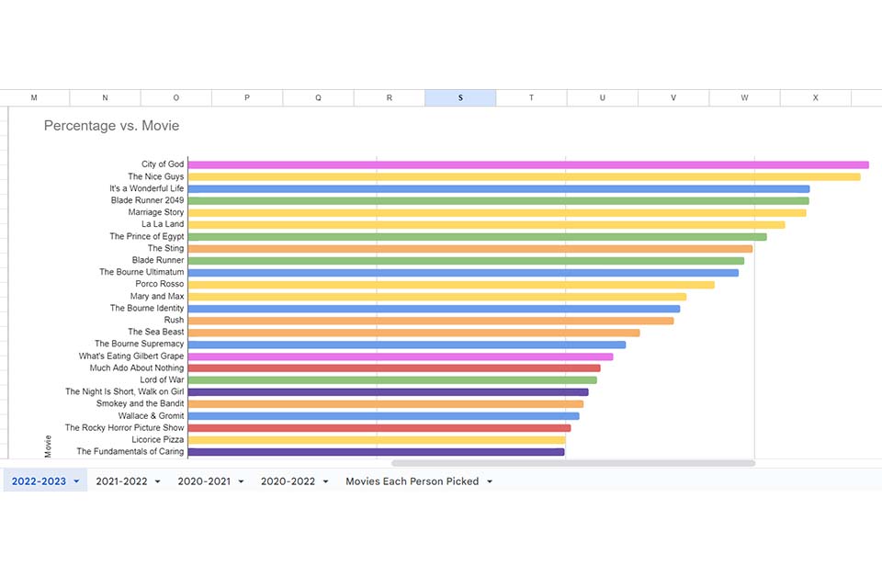Click the The Nice Guys axis label

pyautogui.click(x=154, y=175)
